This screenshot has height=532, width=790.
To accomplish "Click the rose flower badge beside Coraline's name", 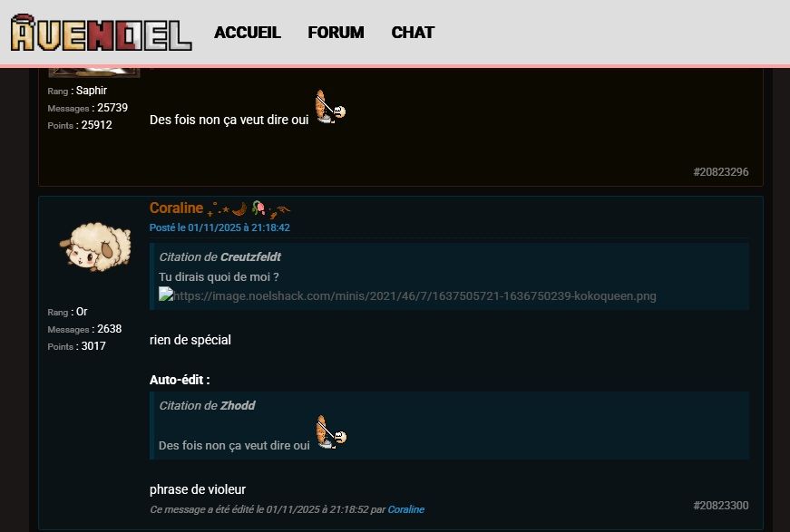I will tap(258, 208).
